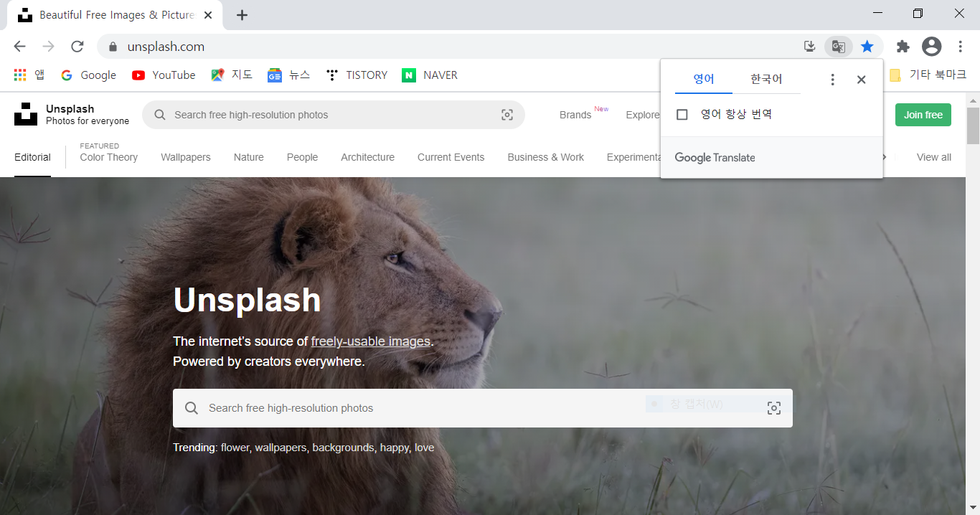The width and height of the screenshot is (980, 515).
Task: Open translate popup three-dot options menu
Action: [832, 80]
